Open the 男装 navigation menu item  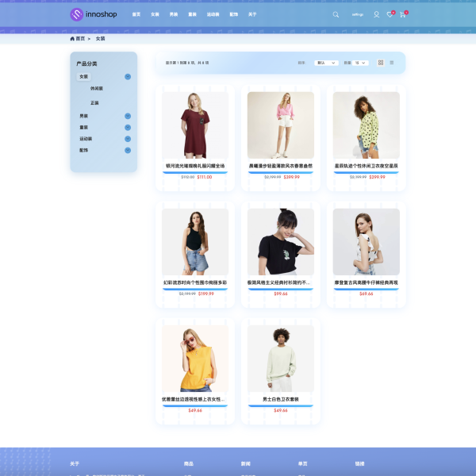pyautogui.click(x=174, y=14)
